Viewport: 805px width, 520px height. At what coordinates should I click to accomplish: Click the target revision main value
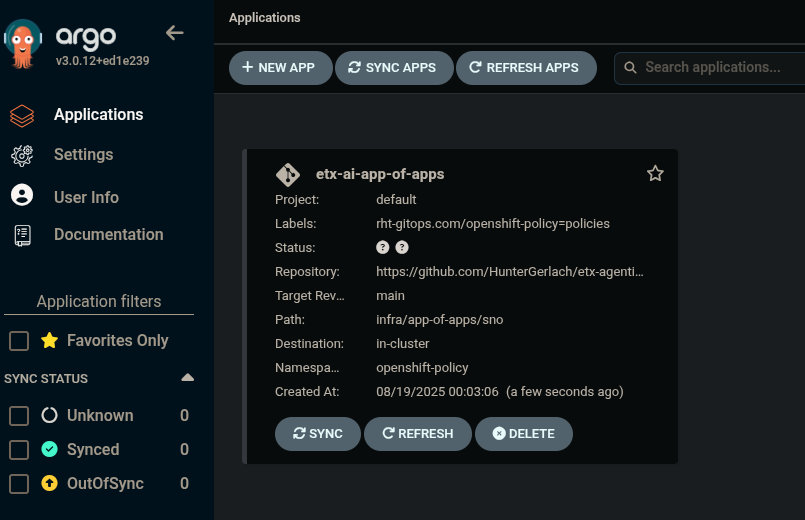pos(390,296)
